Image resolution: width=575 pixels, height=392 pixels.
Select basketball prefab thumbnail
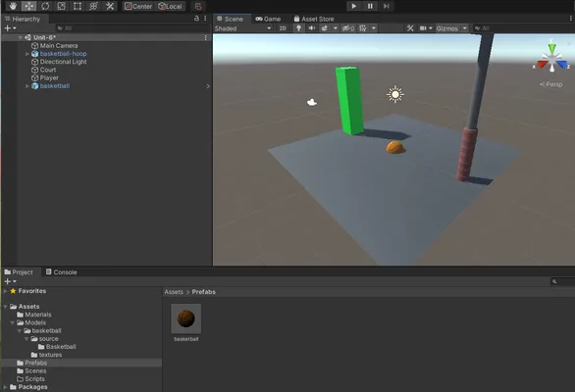185,318
